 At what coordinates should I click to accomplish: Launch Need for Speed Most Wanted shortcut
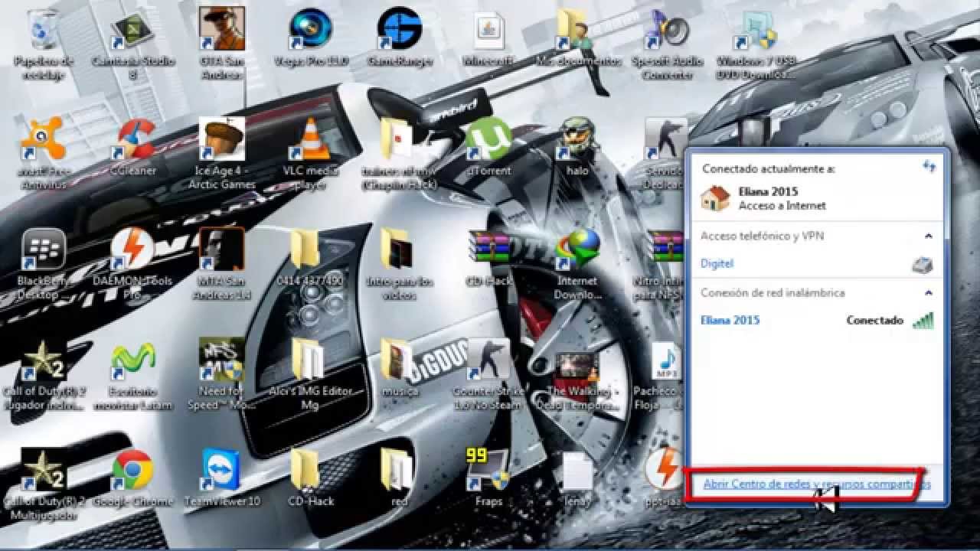(222, 373)
